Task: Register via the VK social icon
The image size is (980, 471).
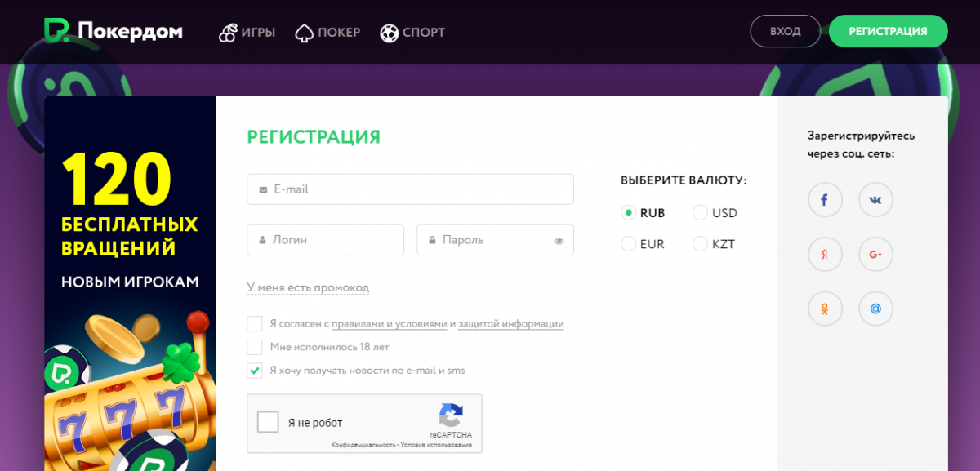Action: pos(875,199)
